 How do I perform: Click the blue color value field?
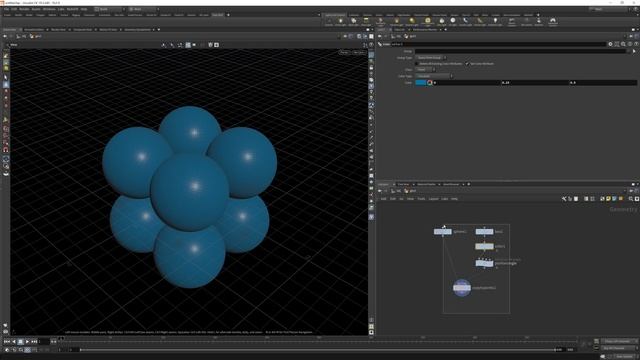tap(603, 82)
